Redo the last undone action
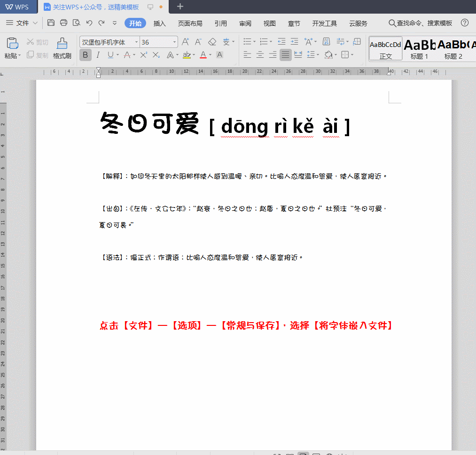The width and height of the screenshot is (476, 455). point(101,23)
